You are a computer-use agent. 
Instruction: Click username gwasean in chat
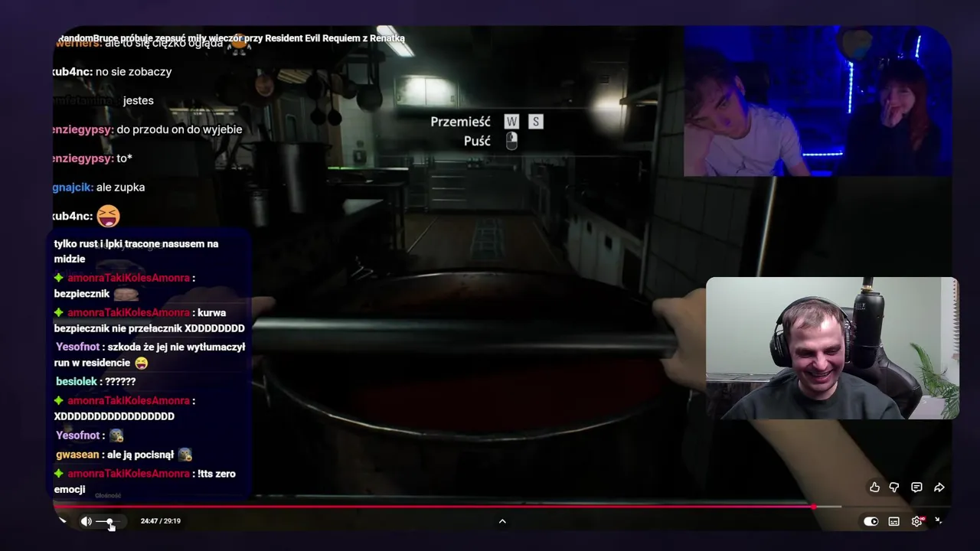pos(77,455)
